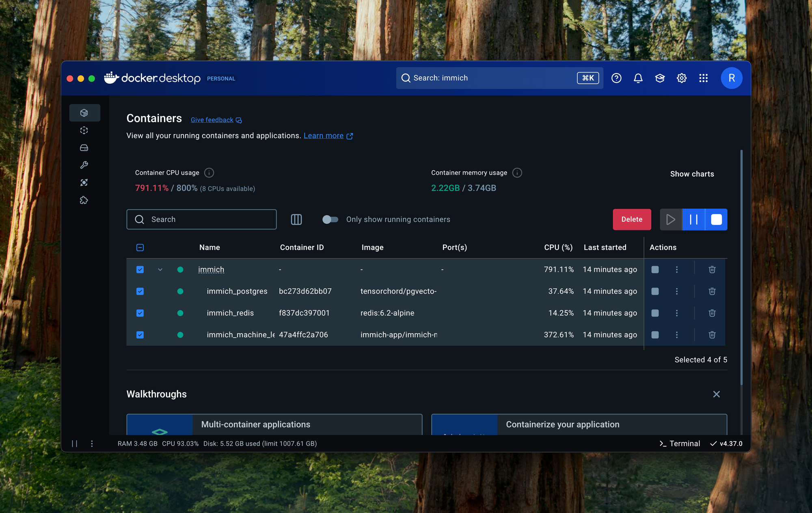Click Show charts
This screenshot has width=812, height=513.
point(692,174)
